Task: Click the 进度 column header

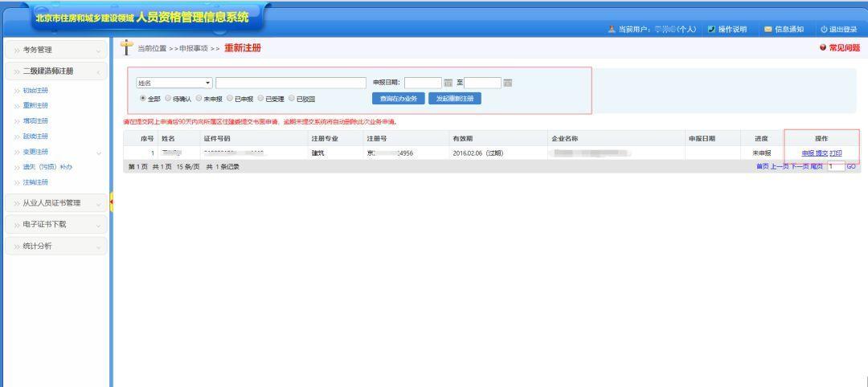Action: 761,139
